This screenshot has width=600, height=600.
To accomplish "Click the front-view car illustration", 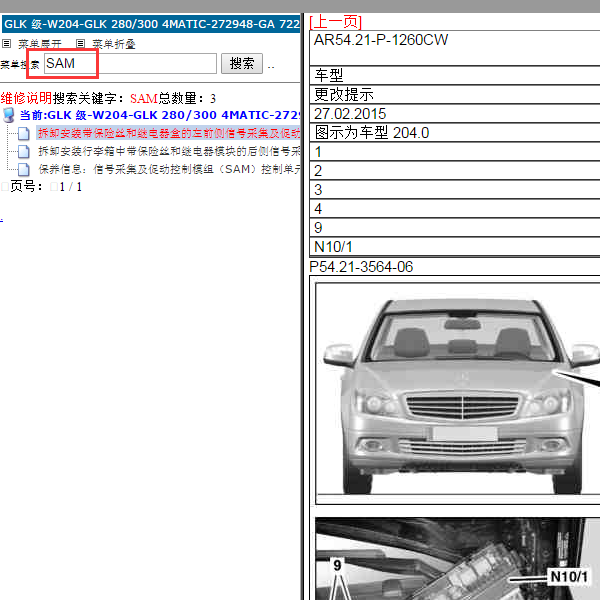I will point(458,393).
